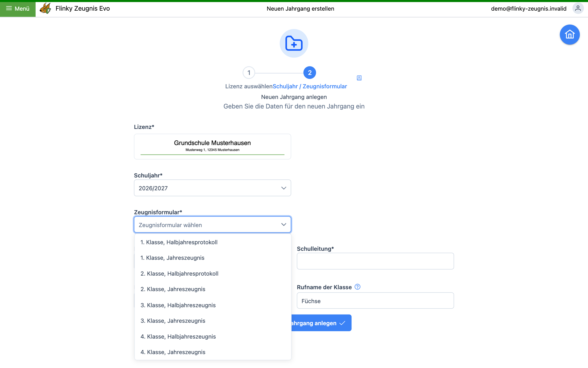Open the small document note icon
Viewport: 588px width, 368px height.
(x=359, y=78)
